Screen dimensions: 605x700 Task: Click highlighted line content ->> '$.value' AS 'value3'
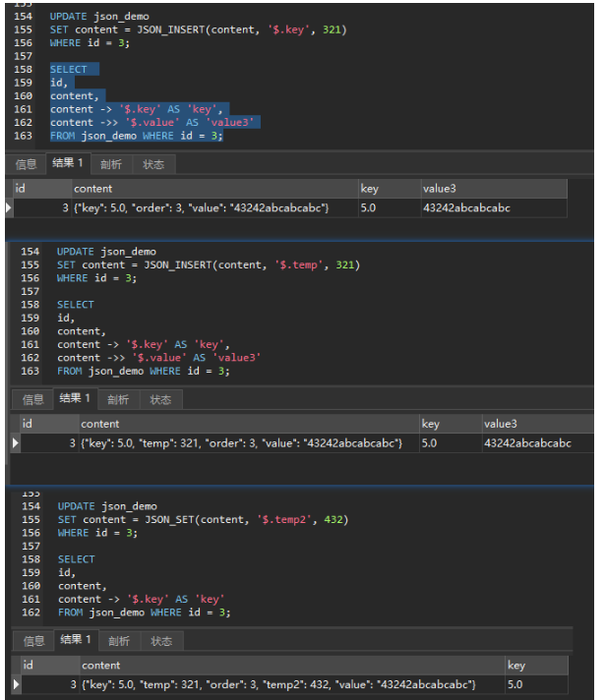(151, 123)
